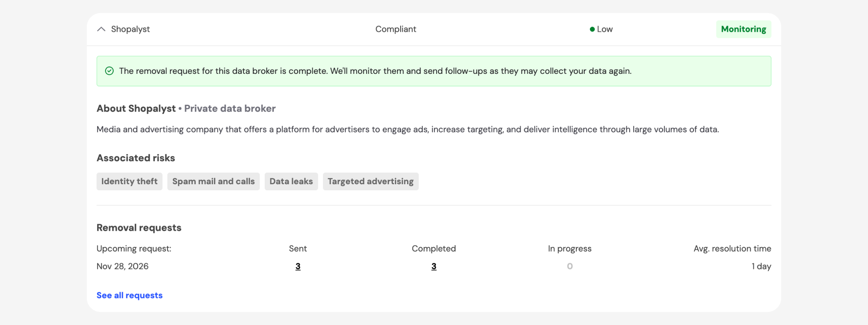Click the Removal requests heading
This screenshot has height=325, width=868.
pyautogui.click(x=139, y=228)
